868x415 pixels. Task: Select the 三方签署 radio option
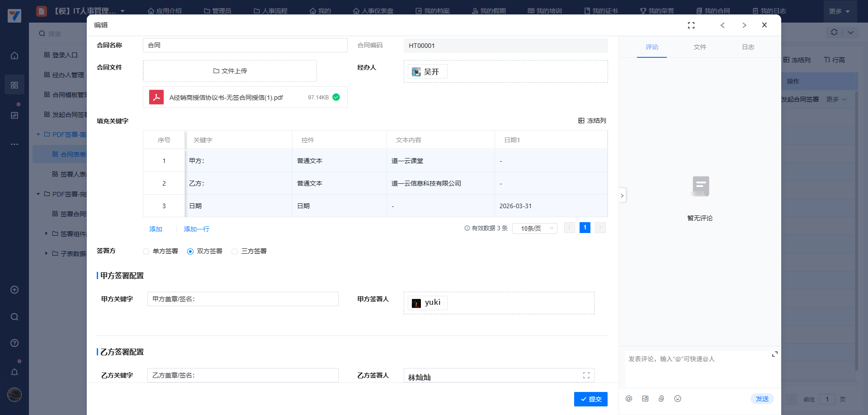235,252
